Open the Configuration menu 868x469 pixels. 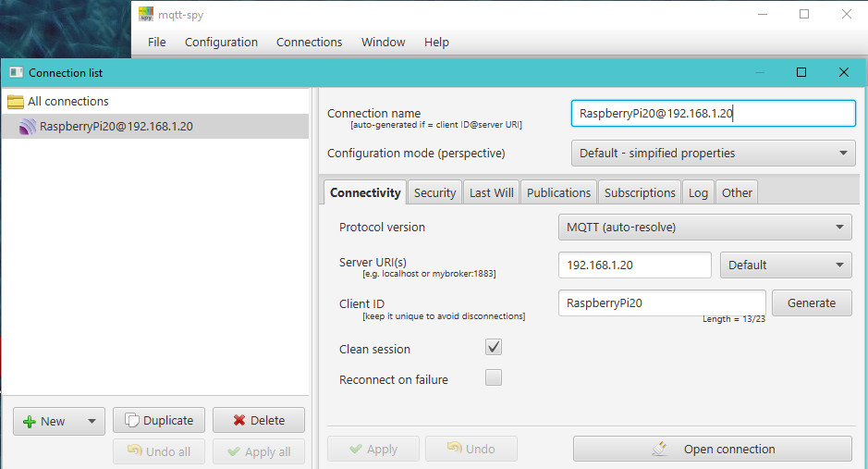[x=221, y=42]
